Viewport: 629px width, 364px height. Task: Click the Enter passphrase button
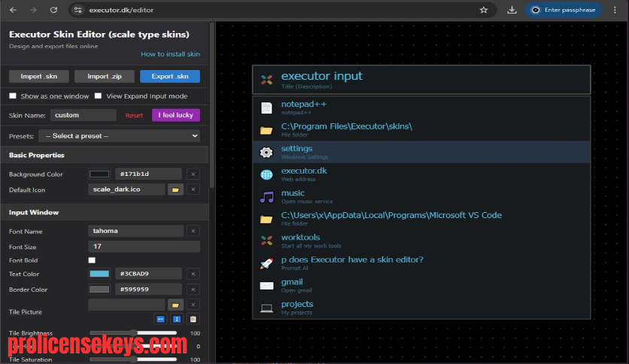[x=564, y=10]
